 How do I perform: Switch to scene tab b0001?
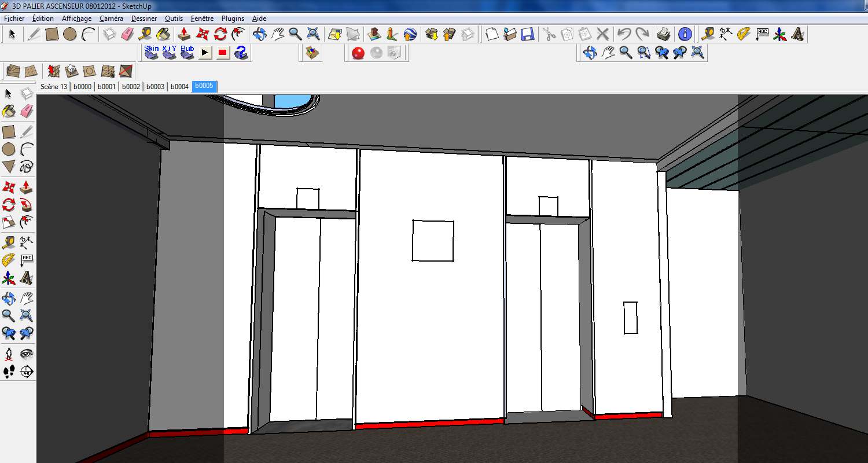point(106,87)
